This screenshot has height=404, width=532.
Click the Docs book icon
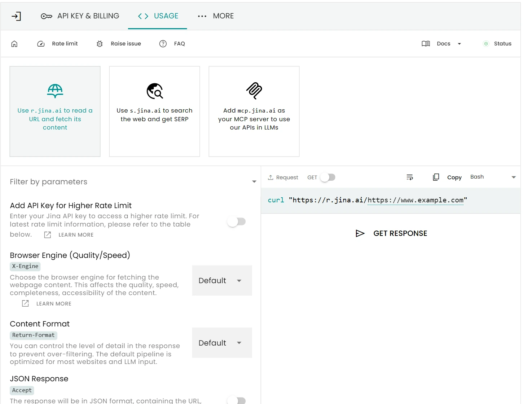point(426,44)
